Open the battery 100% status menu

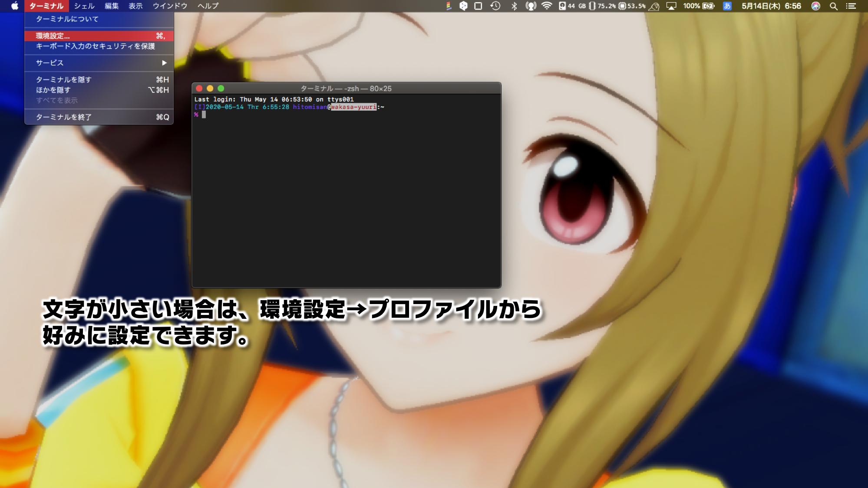(x=699, y=6)
